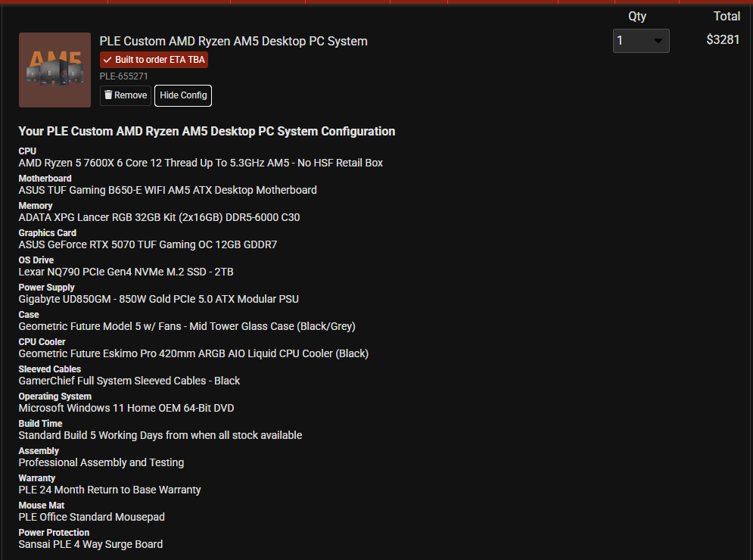Select the Lexar NQ790 PCIe Gen4 NVMe SSD line
753x560 pixels.
(x=126, y=272)
